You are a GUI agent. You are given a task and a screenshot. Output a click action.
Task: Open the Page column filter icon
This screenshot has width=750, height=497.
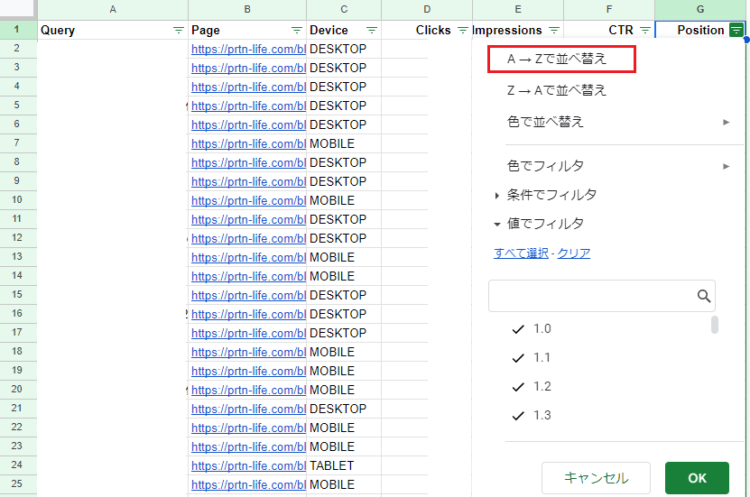[297, 31]
